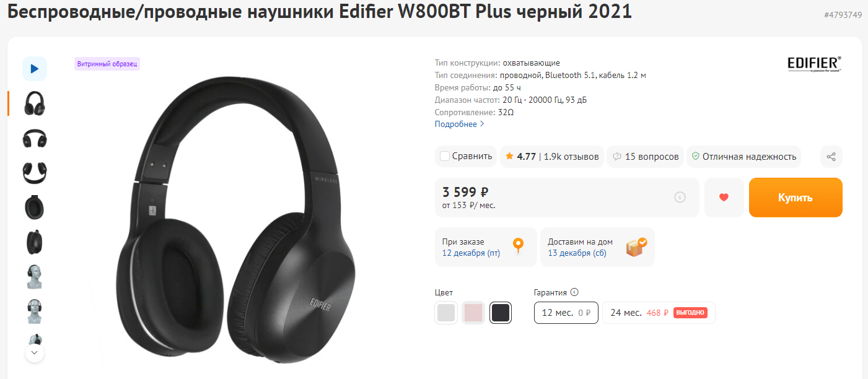This screenshot has height=379, width=868.
Task: Click the Отличная надежность badge
Action: pyautogui.click(x=743, y=157)
